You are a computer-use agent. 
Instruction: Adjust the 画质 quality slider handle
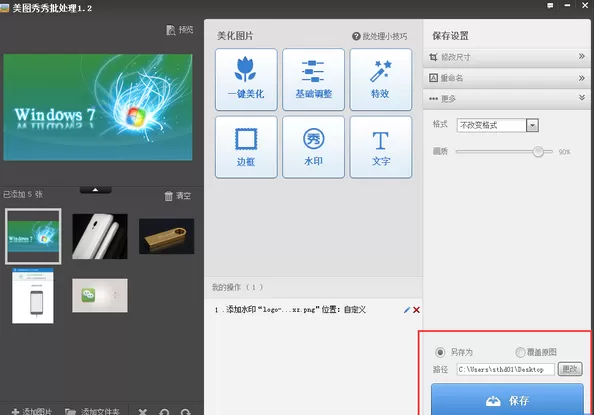click(x=538, y=152)
